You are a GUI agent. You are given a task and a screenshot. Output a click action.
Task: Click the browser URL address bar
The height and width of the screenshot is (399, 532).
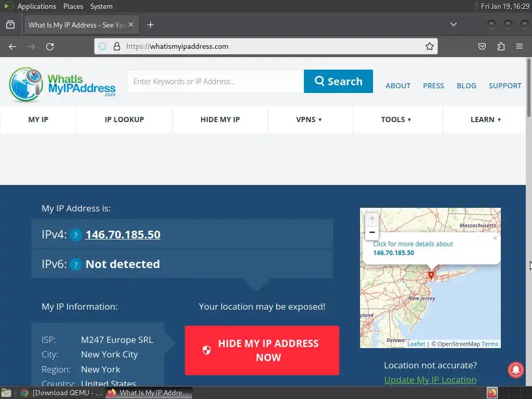click(x=265, y=46)
